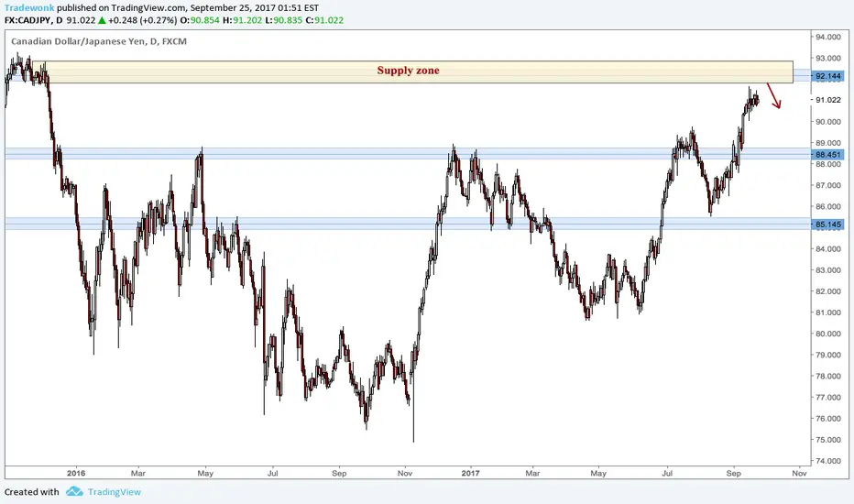Click the +0.248 (+0.27%) change value
The height and width of the screenshot is (504, 854).
(x=142, y=20)
